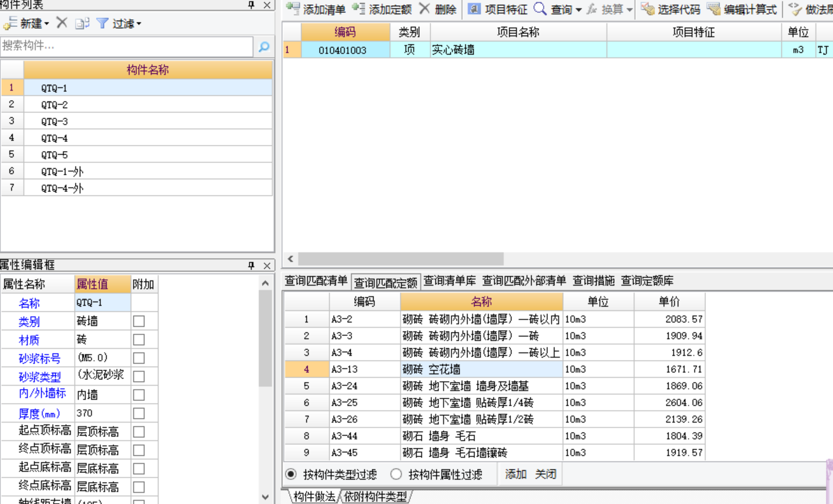Select quota row A3-45 毛石墙镶砖
The width and height of the screenshot is (833, 504).
point(494,453)
